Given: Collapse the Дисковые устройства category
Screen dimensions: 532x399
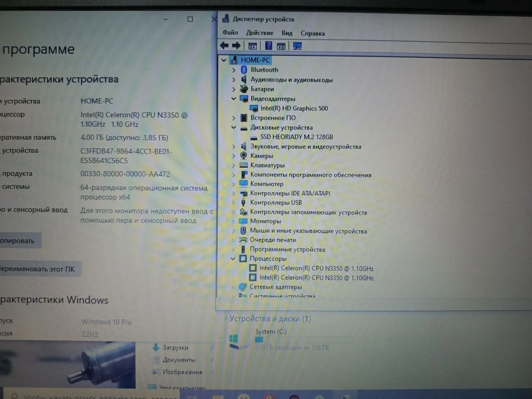Looking at the screenshot, I should point(234,128).
